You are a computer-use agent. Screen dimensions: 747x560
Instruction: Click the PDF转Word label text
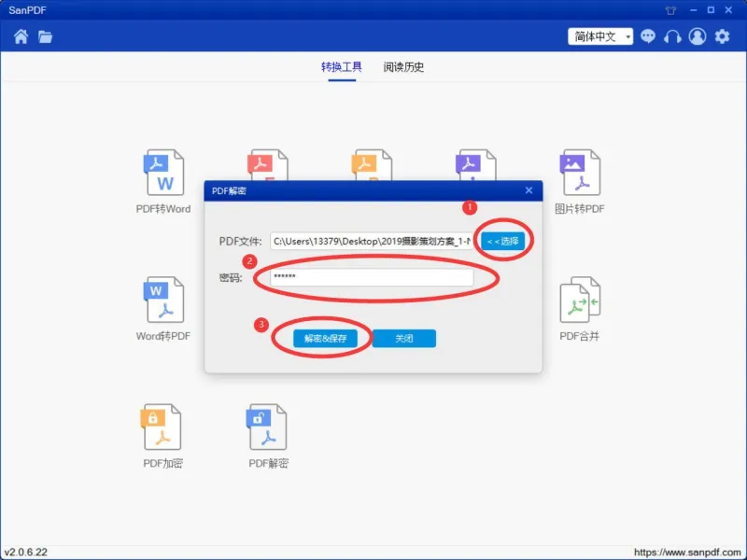[162, 209]
